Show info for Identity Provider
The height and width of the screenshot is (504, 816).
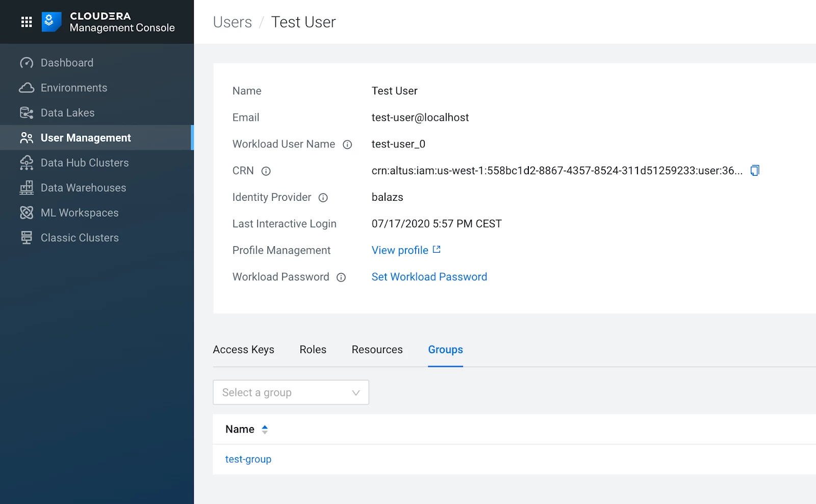tap(323, 198)
